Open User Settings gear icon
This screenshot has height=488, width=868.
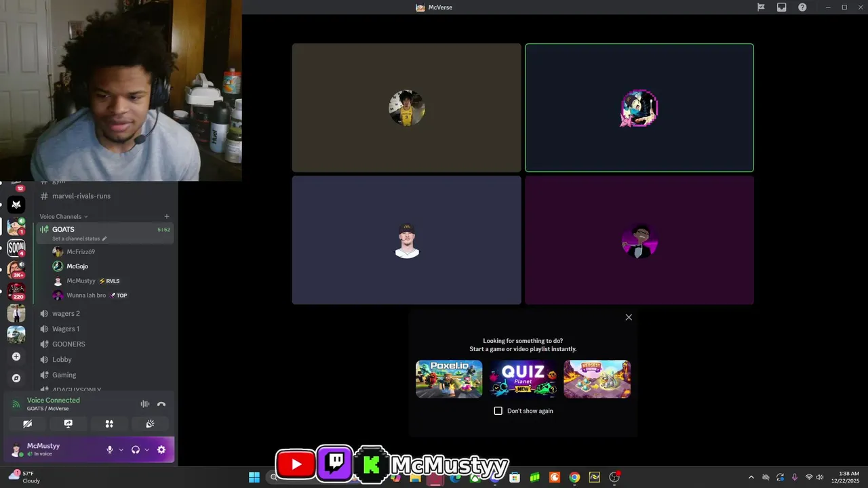pos(161,449)
